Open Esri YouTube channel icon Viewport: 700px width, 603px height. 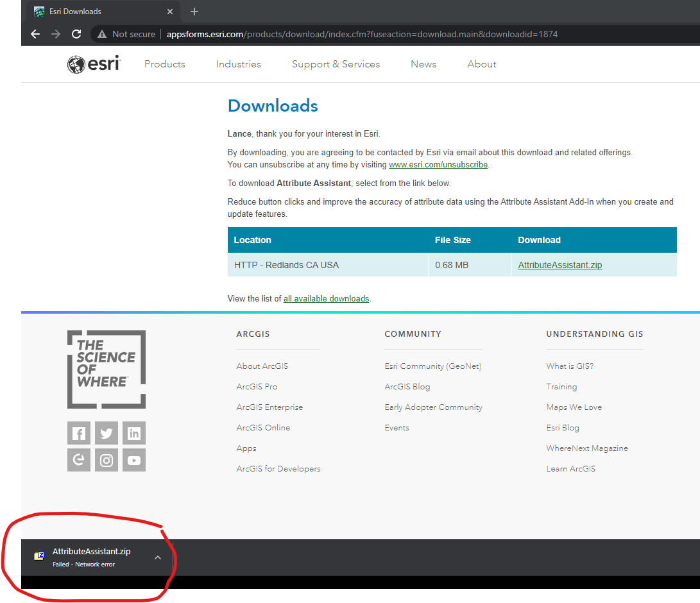[134, 460]
